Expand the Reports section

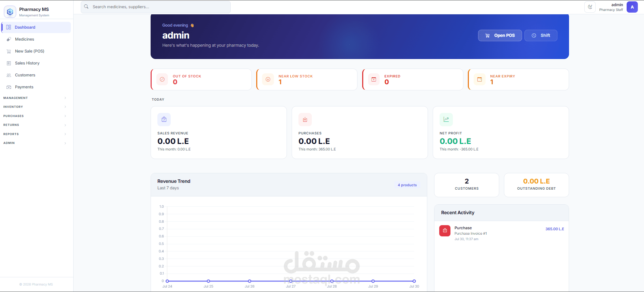tap(35, 134)
